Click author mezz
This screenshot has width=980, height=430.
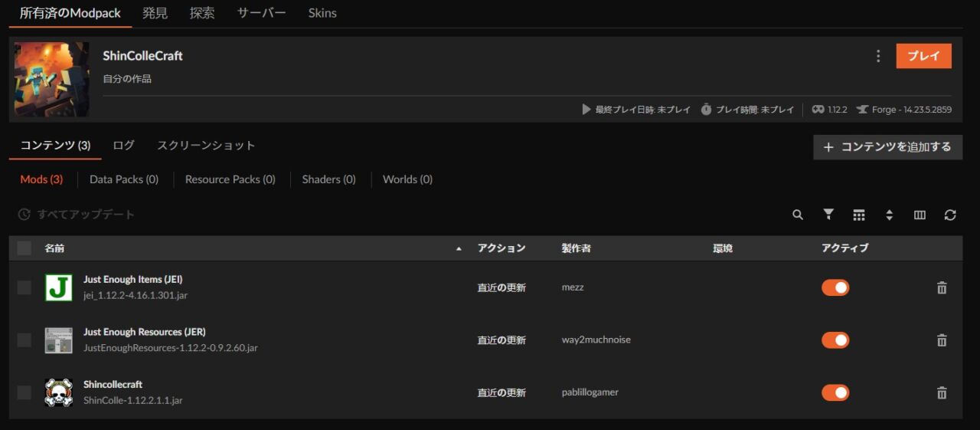tap(573, 287)
